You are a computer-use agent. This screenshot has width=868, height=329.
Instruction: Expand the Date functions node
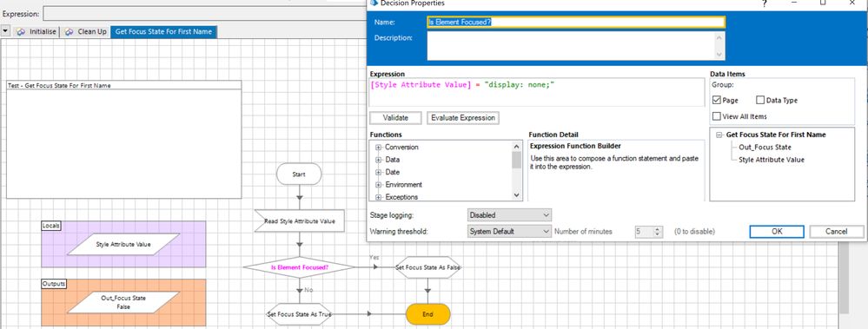point(379,172)
